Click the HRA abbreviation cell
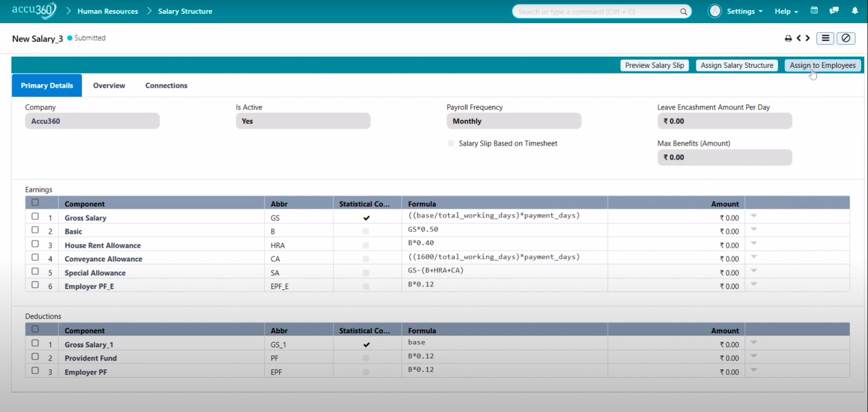The height and width of the screenshot is (412, 868). tap(299, 245)
